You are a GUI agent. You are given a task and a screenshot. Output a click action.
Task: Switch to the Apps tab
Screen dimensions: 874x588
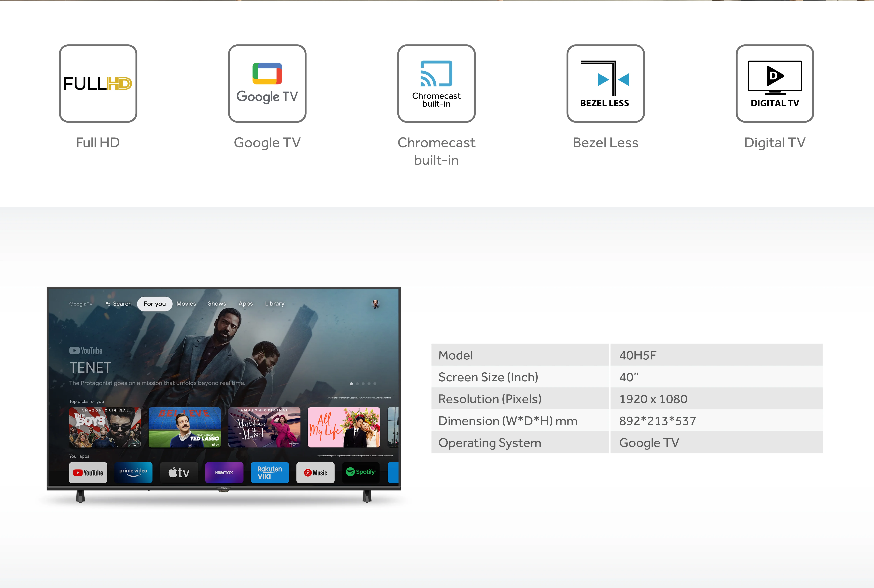coord(246,304)
